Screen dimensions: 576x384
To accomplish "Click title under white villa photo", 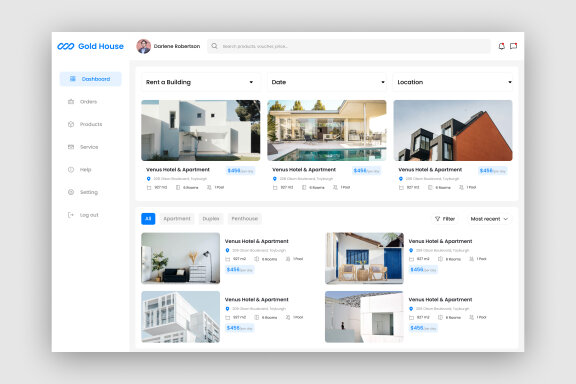I will (178, 170).
